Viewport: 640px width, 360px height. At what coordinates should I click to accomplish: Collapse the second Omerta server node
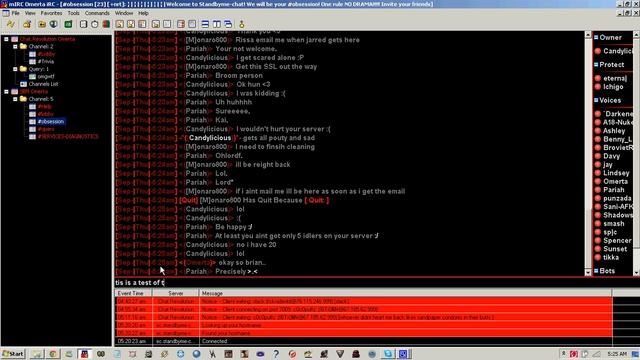coord(6,91)
